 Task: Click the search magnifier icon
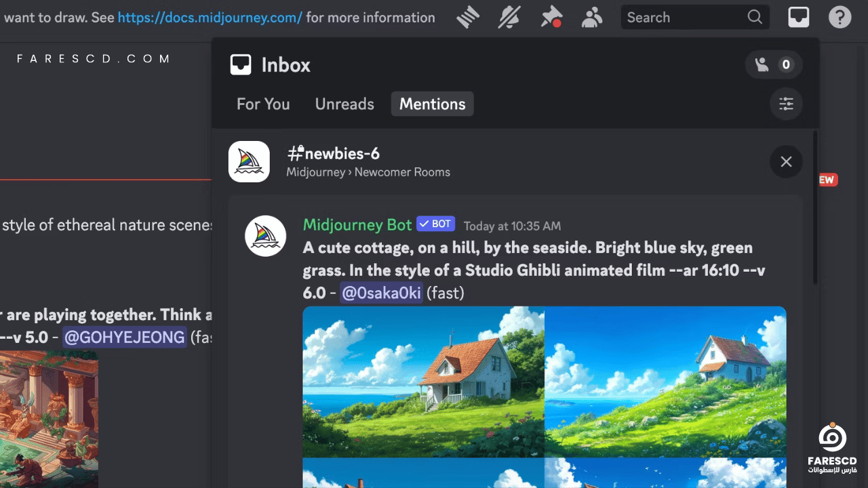point(755,18)
